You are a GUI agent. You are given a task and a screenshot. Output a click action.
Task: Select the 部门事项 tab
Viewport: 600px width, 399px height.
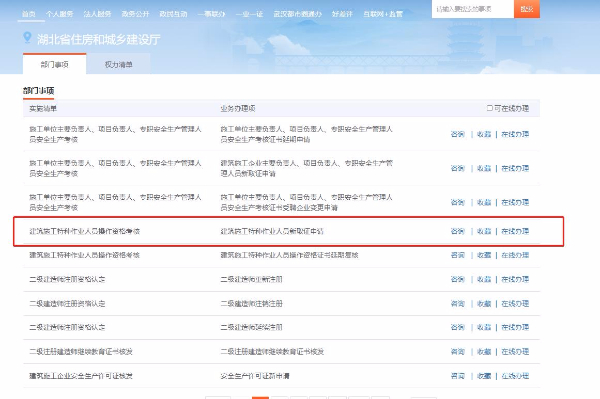click(x=54, y=64)
